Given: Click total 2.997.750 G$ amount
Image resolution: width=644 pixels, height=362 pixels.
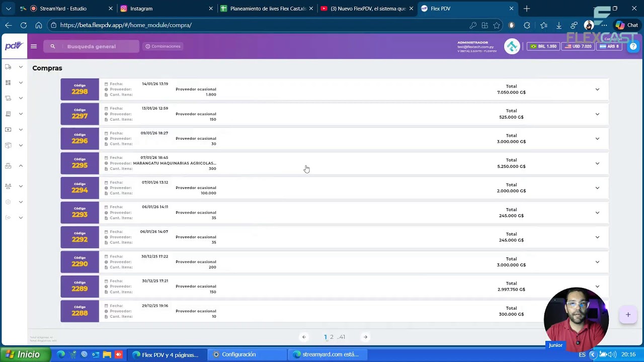Looking at the screenshot, I should [511, 290].
